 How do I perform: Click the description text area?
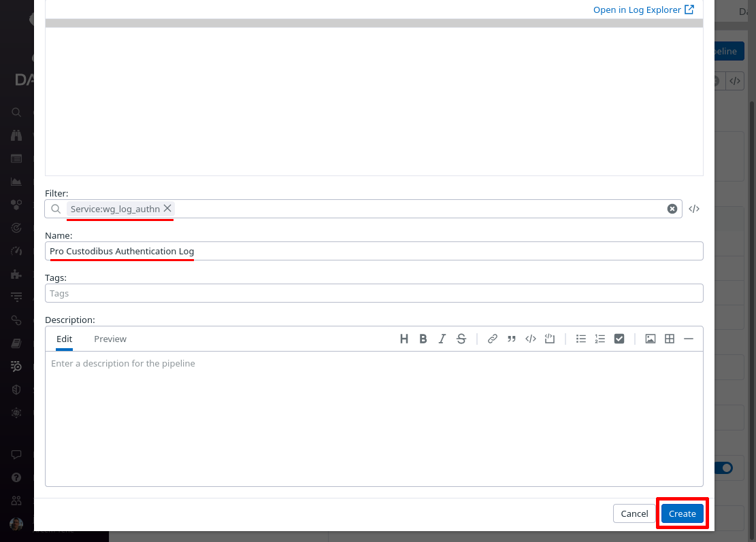[x=374, y=418]
